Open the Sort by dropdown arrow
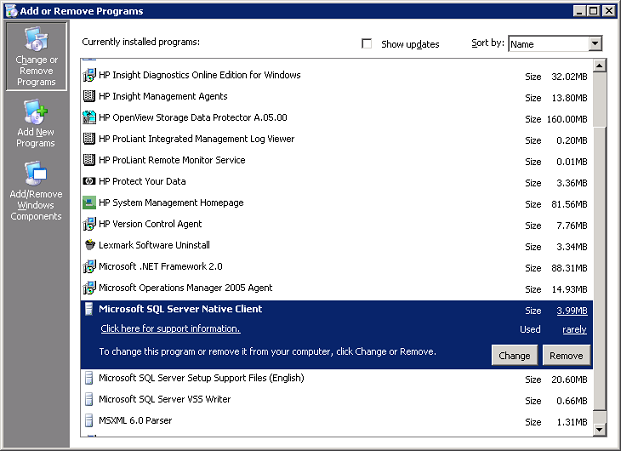The width and height of the screenshot is (621, 451). click(595, 44)
